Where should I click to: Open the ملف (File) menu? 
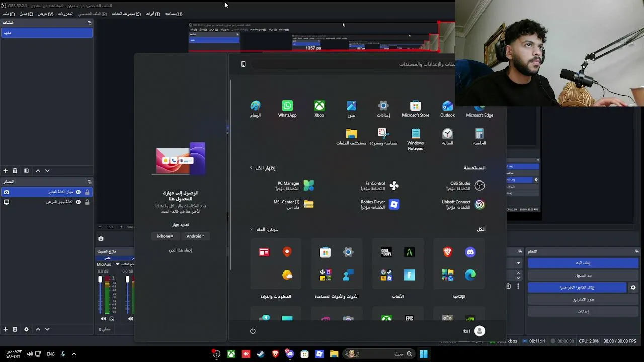[x=9, y=14]
